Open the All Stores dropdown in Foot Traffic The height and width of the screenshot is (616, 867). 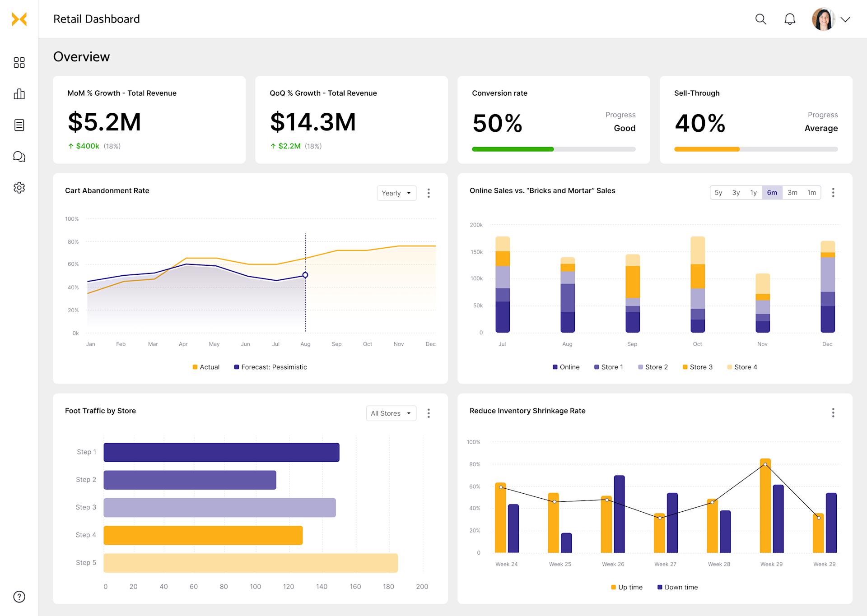391,413
